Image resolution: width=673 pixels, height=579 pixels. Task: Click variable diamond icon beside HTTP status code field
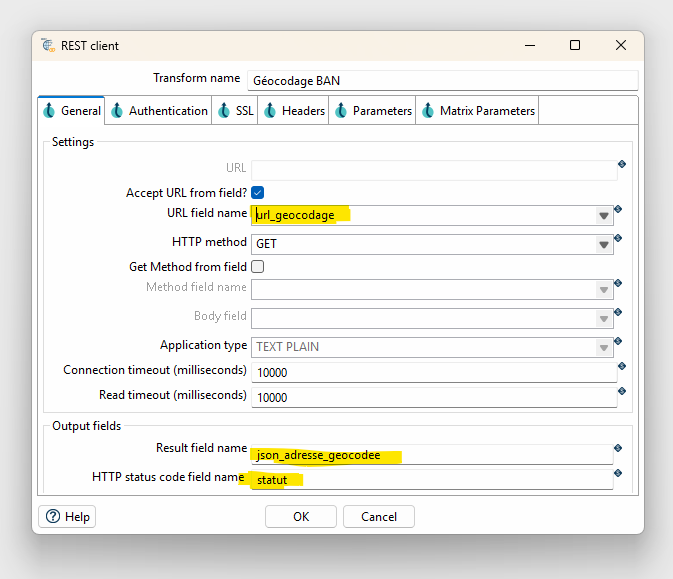point(618,473)
